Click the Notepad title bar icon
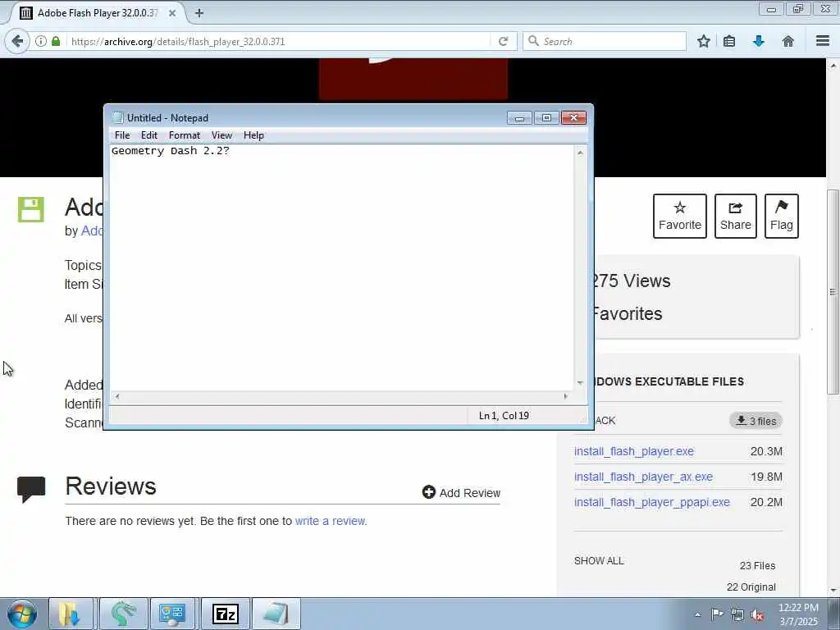Screen dimensions: 840x630 [117, 118]
